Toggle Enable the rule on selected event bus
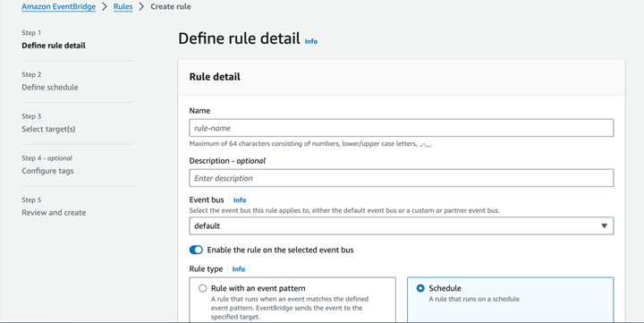Screen dimensions: 644x323 196,250
